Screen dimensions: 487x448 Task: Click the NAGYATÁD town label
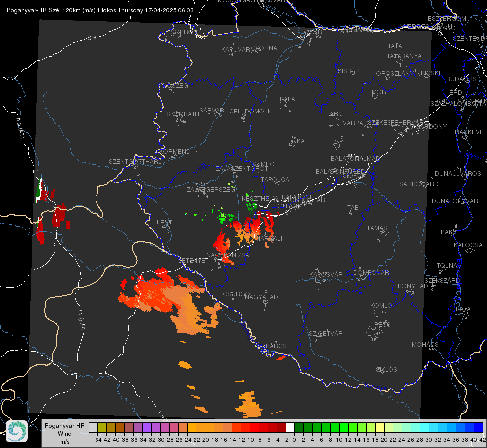click(261, 297)
